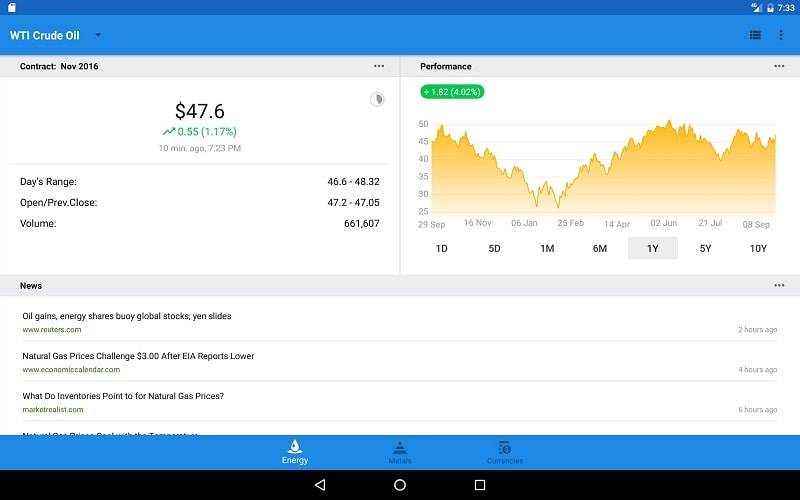Switch to the Energy section
This screenshot has height=500, width=800.
click(295, 452)
